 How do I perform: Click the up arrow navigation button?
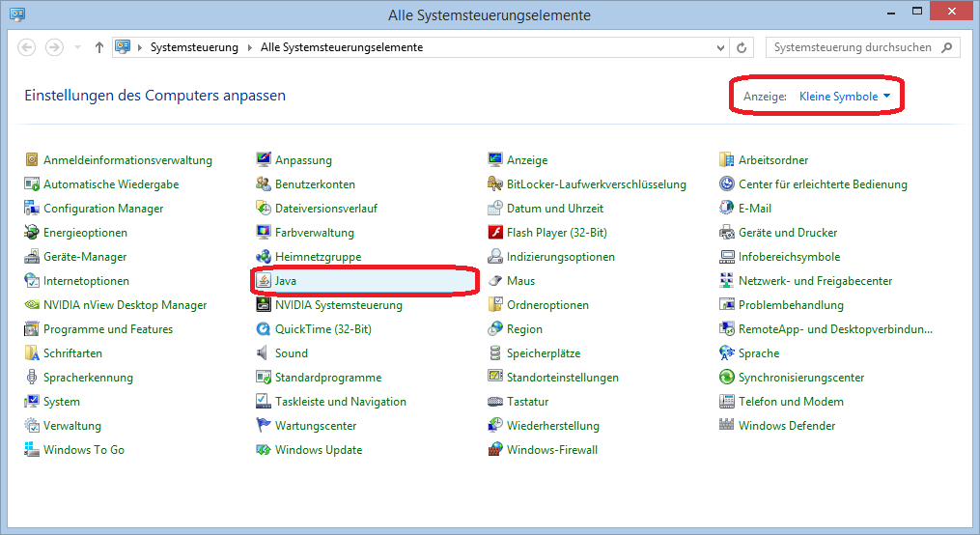point(98,47)
